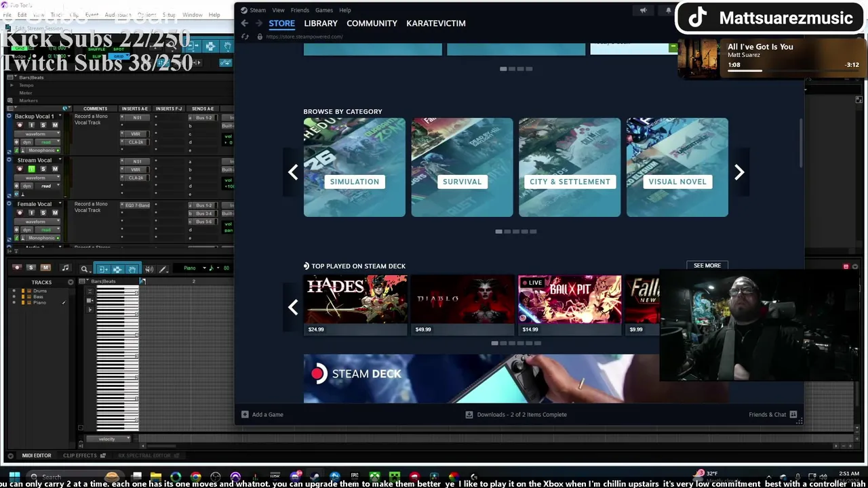Open velocity lane dropdown in MIDI editor
The height and width of the screenshot is (488, 868).
coord(107,439)
